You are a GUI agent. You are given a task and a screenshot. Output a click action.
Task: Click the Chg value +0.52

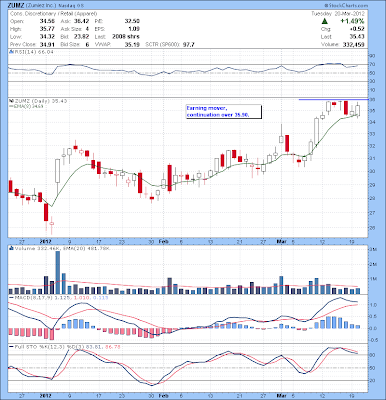(357, 29)
